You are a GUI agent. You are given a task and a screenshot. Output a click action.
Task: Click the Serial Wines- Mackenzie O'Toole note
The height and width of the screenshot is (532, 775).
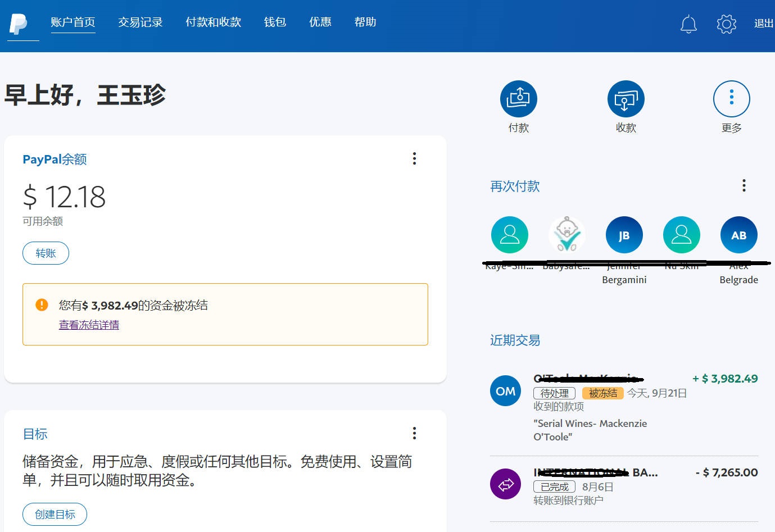(590, 430)
